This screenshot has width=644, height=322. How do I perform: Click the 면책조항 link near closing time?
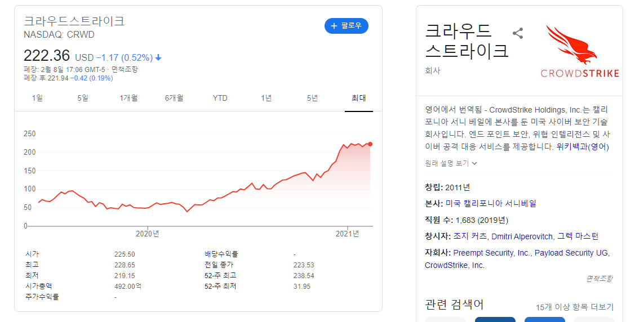(x=125, y=69)
